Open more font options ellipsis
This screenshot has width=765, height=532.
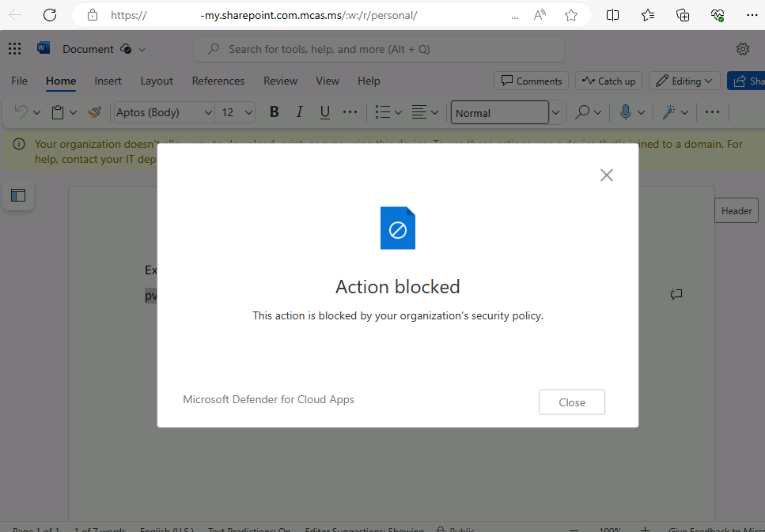pyautogui.click(x=350, y=112)
